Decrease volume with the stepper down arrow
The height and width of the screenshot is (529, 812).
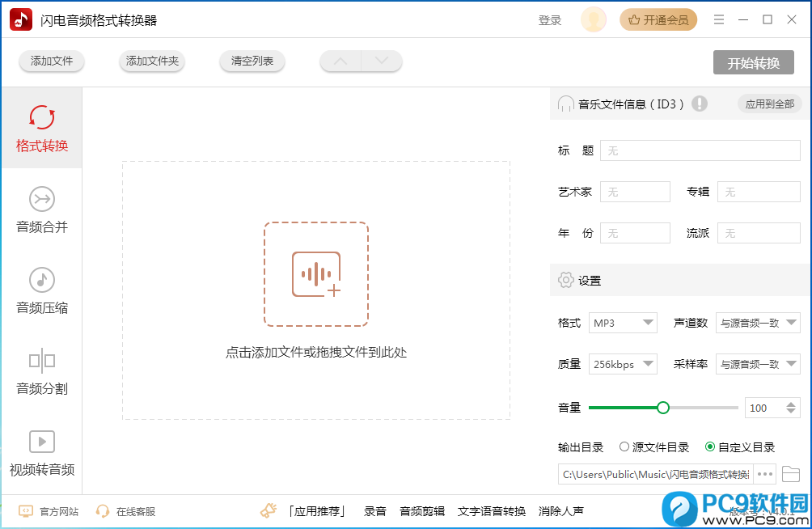pos(791,412)
